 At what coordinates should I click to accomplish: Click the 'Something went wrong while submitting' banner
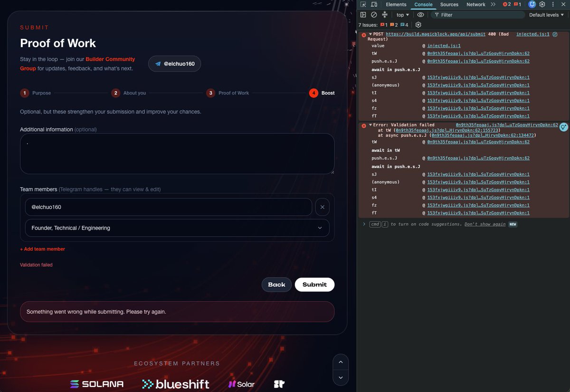177,312
